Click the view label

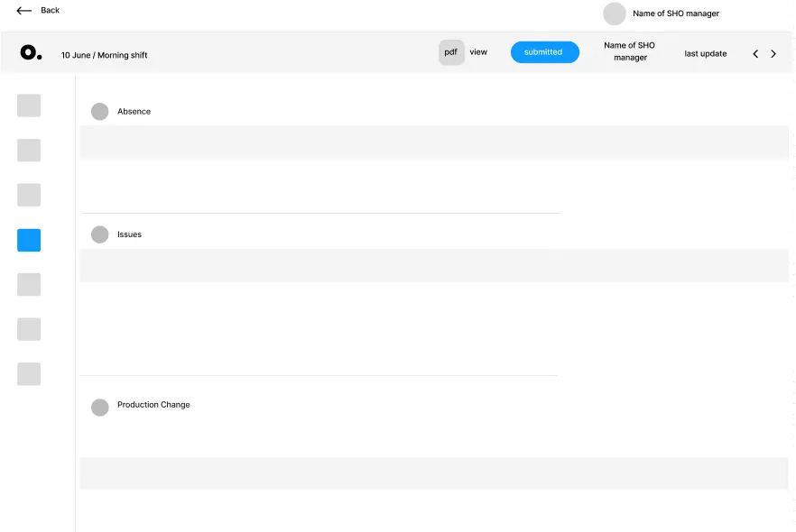pos(478,51)
